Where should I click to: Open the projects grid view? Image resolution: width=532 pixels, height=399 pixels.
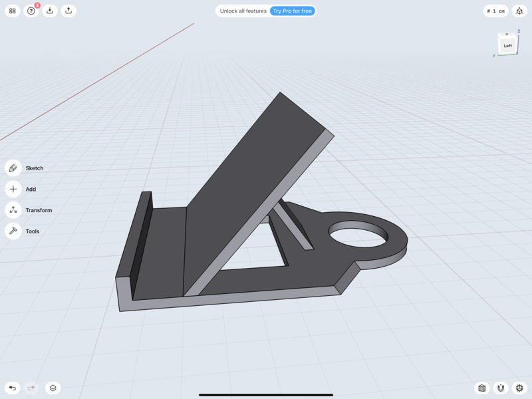click(x=13, y=11)
